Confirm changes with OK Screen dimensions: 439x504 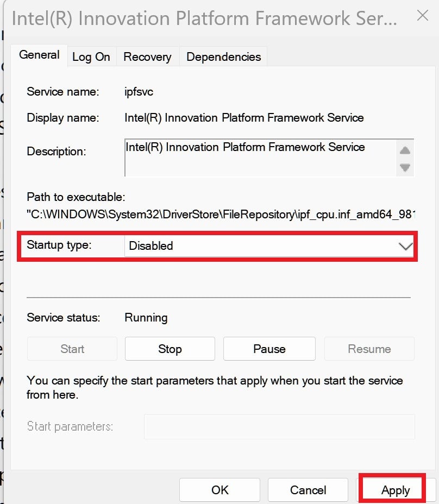point(220,490)
